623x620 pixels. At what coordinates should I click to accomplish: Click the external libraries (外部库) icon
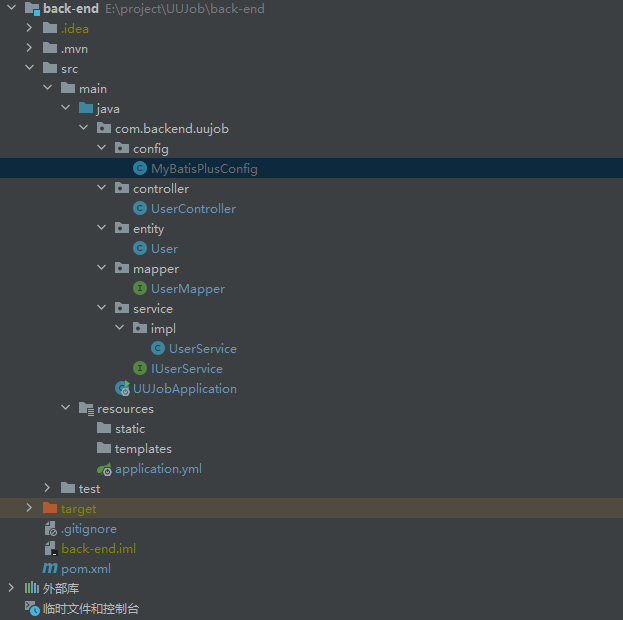click(32, 589)
